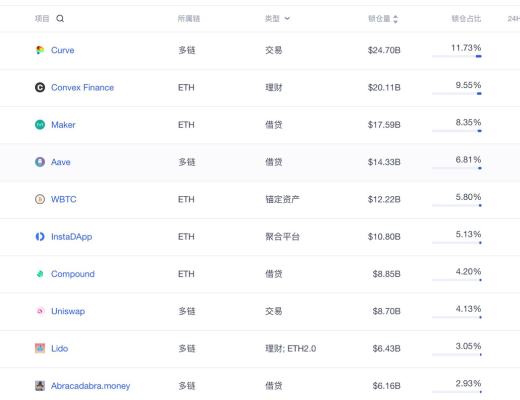This screenshot has width=520, height=400.
Task: Click the Lido logo icon
Action: click(x=40, y=349)
